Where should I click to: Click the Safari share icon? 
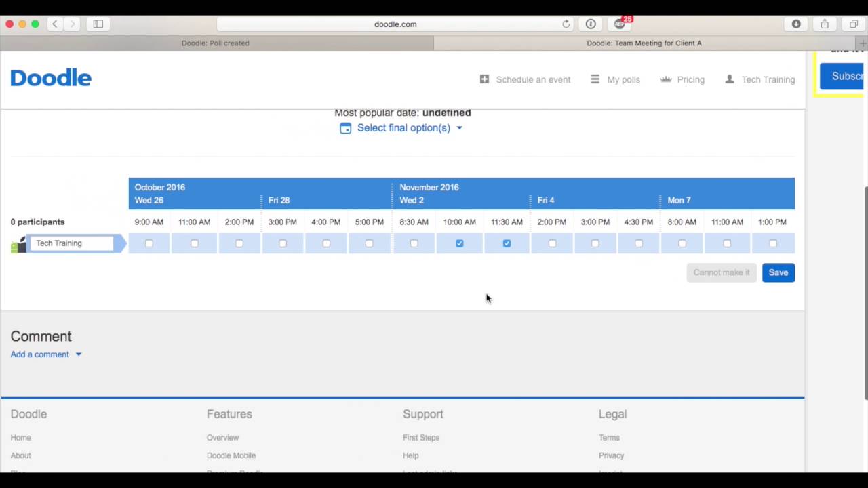[x=825, y=24]
